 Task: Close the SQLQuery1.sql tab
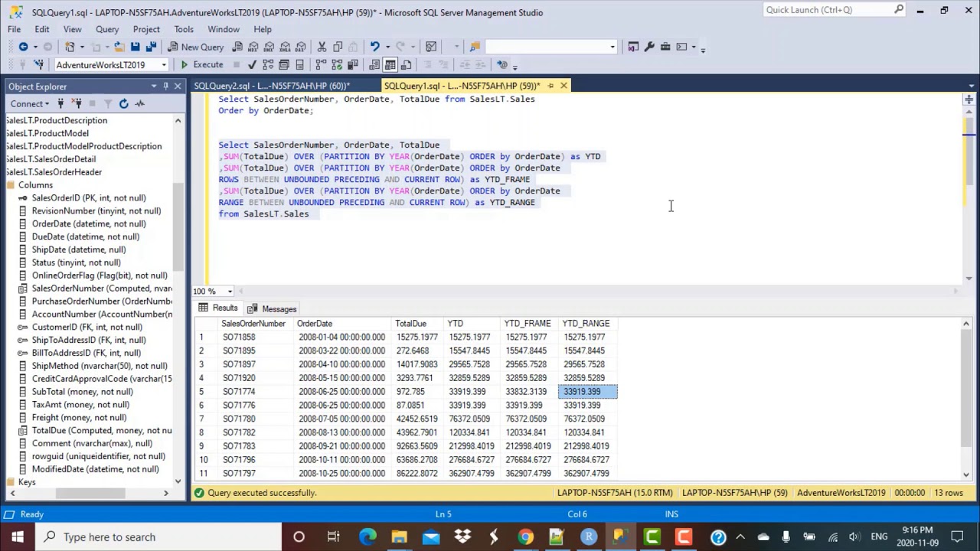(x=563, y=86)
